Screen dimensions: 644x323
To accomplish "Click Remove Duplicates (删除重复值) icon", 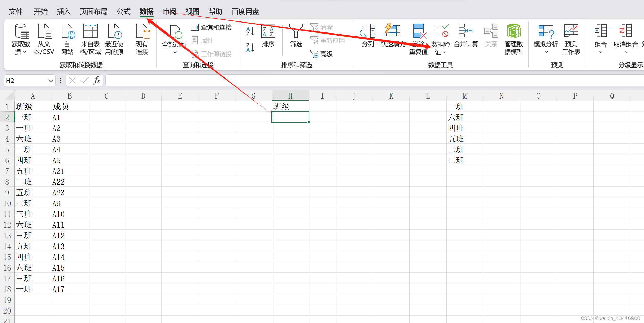I will tap(419, 31).
